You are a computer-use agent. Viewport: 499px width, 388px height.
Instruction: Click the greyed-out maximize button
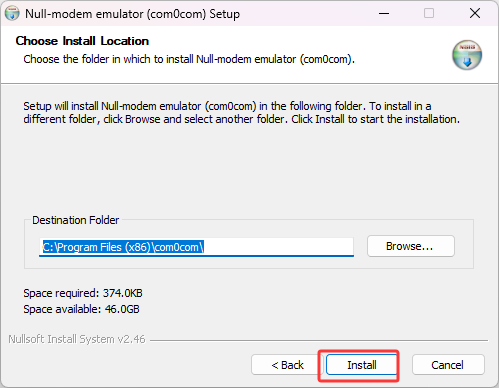[x=429, y=14]
